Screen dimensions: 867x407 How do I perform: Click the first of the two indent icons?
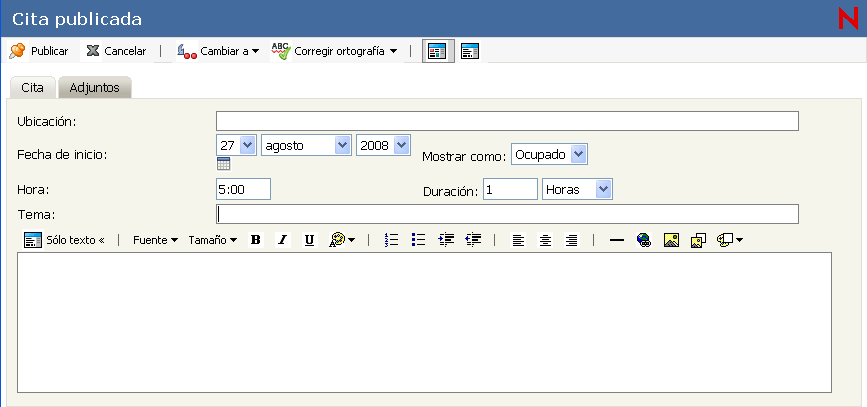(446, 239)
